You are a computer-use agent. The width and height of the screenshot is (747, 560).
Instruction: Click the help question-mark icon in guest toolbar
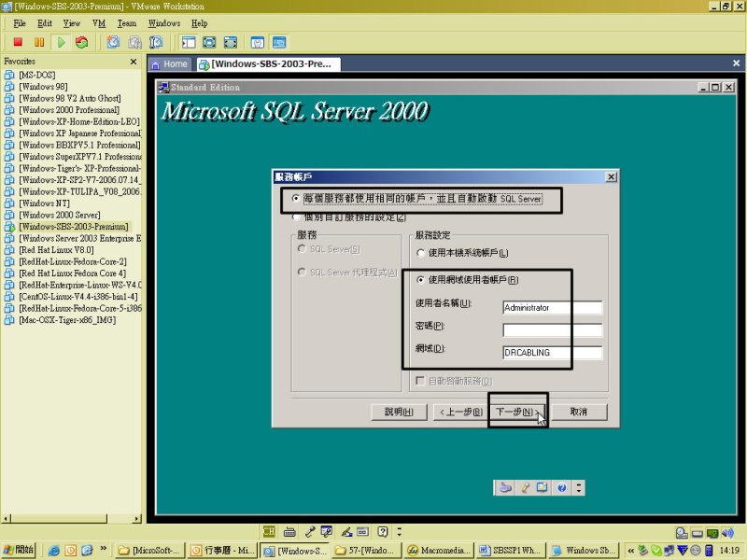[x=562, y=487]
